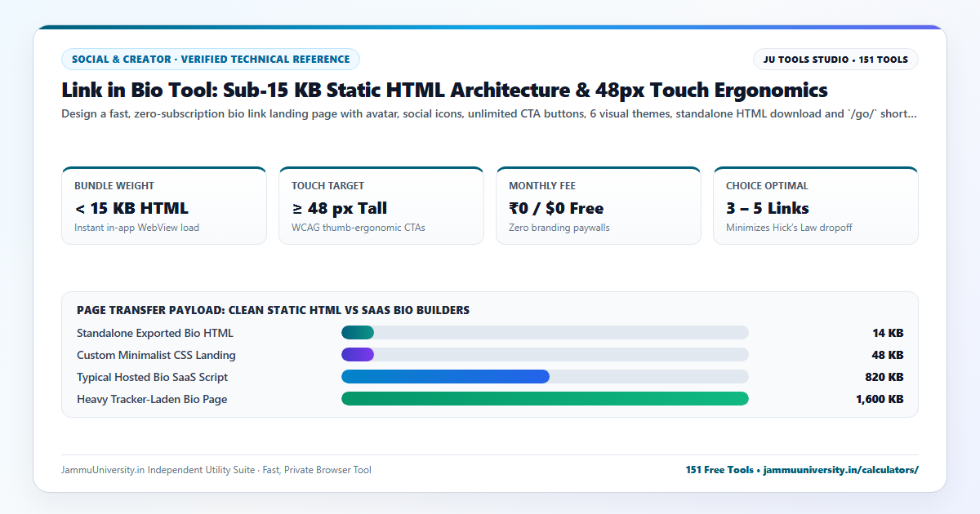The image size is (980, 514).
Task: Click the description text about bio link landing page
Action: pyautogui.click(x=488, y=114)
